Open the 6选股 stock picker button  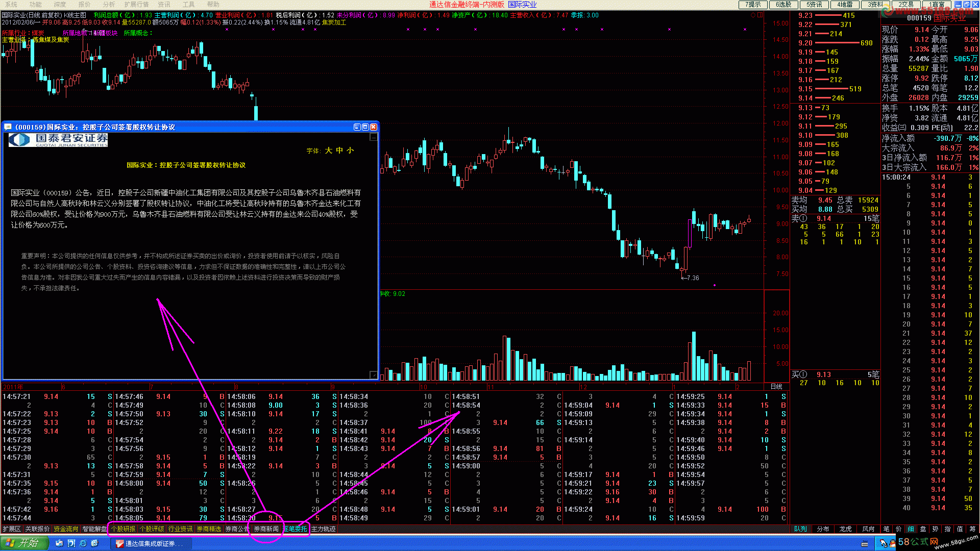point(783,5)
